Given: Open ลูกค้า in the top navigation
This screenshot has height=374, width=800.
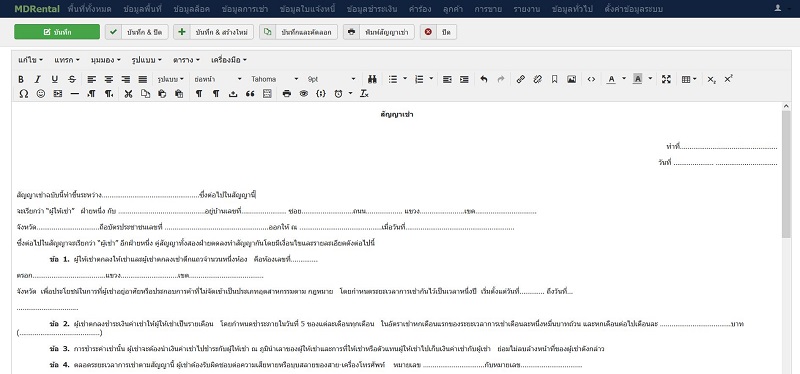Looking at the screenshot, I should pos(453,9).
